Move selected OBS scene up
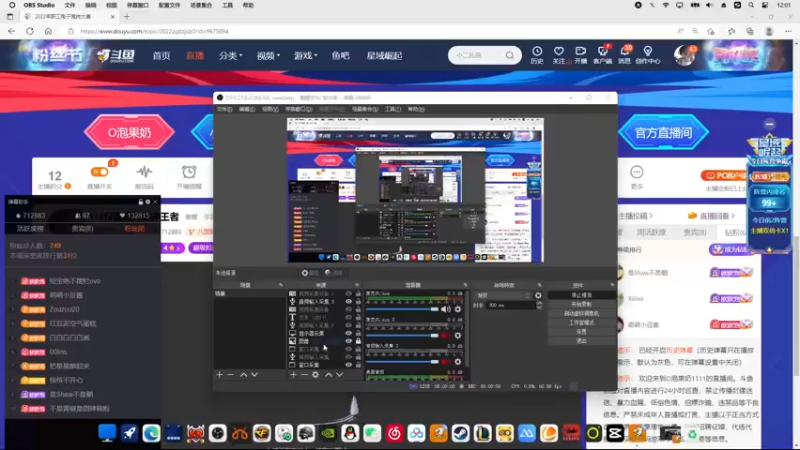The width and height of the screenshot is (800, 450). 243,374
